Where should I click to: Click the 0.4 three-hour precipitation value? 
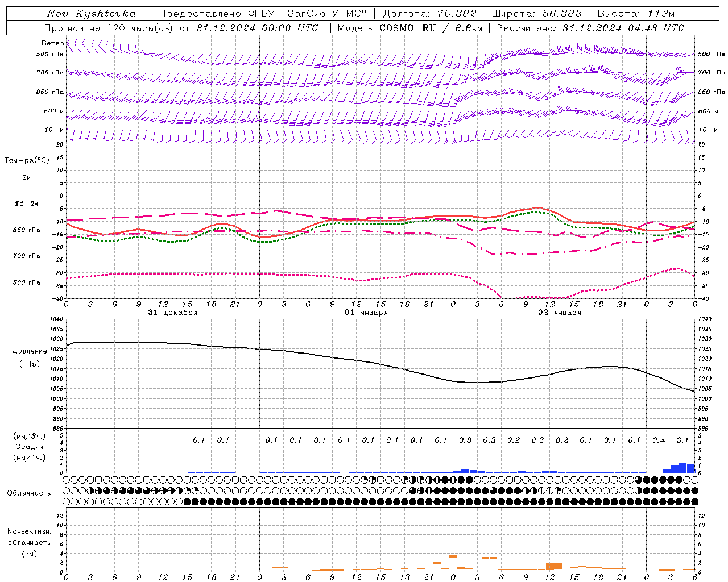click(x=659, y=440)
